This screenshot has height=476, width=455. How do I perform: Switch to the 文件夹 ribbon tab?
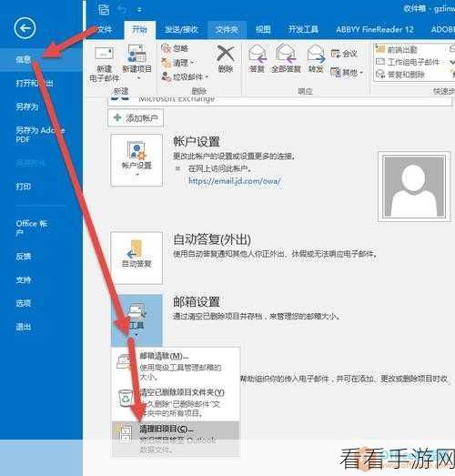[x=227, y=29]
